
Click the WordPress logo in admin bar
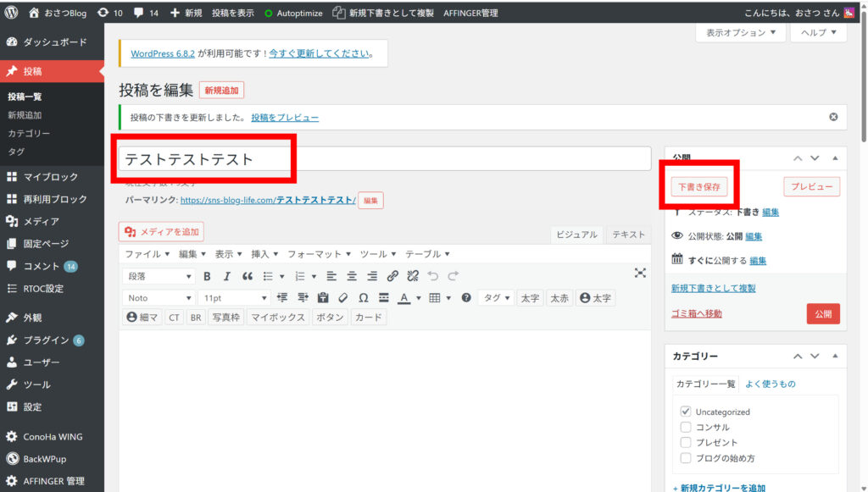point(11,12)
